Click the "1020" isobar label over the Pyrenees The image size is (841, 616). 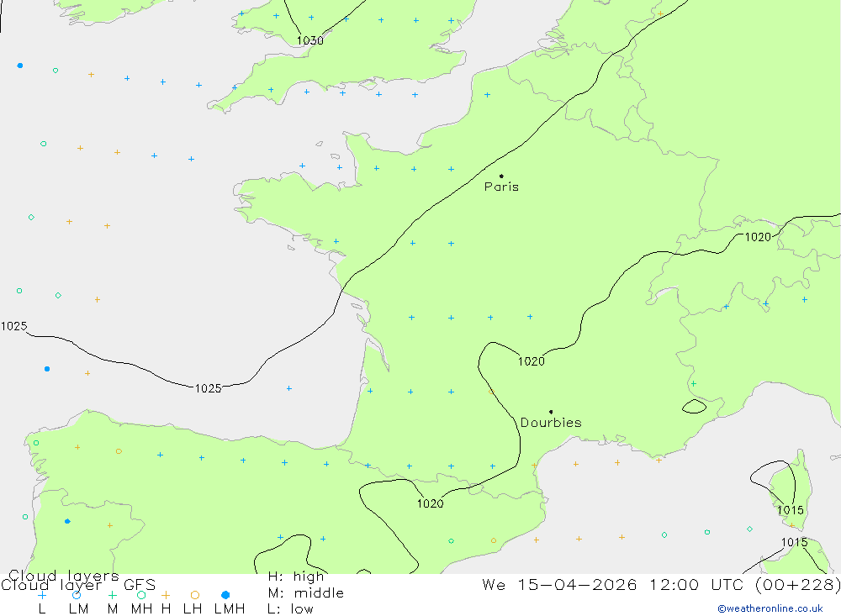click(x=430, y=503)
